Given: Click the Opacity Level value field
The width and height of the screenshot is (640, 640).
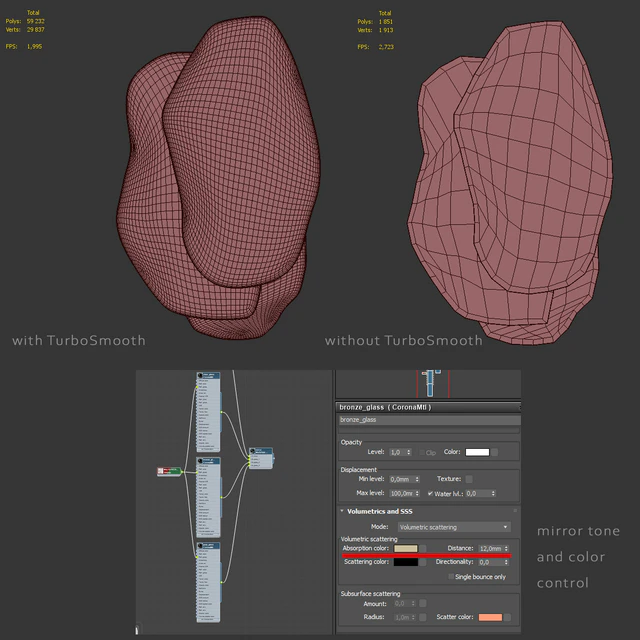Looking at the screenshot, I should click(x=398, y=452).
